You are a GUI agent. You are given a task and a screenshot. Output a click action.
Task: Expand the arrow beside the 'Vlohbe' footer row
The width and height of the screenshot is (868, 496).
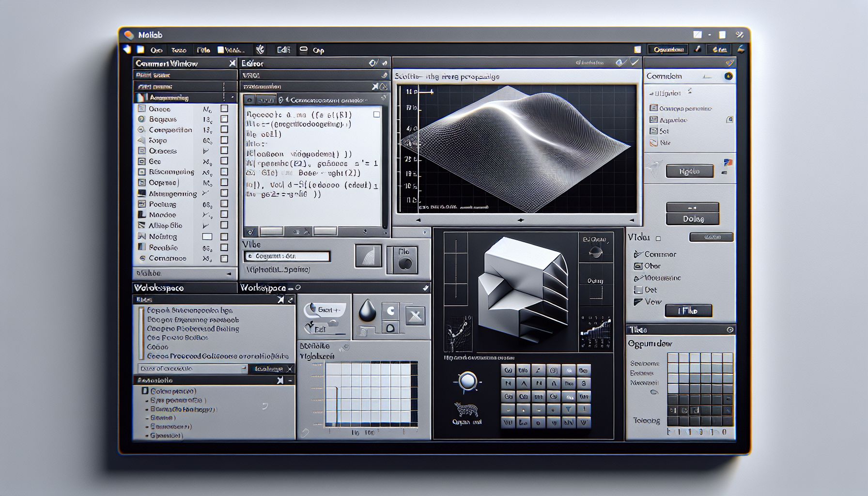(229, 274)
